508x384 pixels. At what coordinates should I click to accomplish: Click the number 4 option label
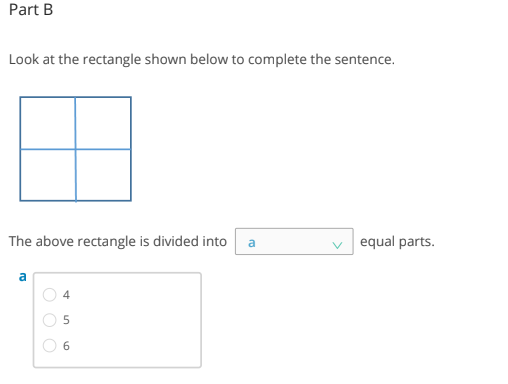click(66, 295)
